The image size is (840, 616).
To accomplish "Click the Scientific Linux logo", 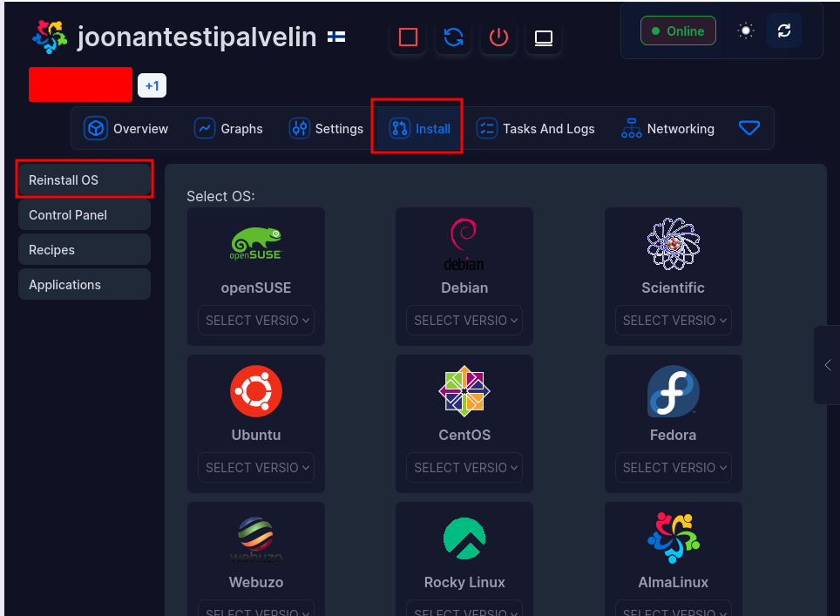I will (673, 244).
